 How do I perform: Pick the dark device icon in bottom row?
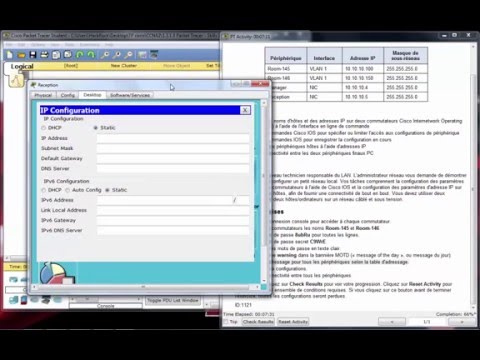[46, 300]
